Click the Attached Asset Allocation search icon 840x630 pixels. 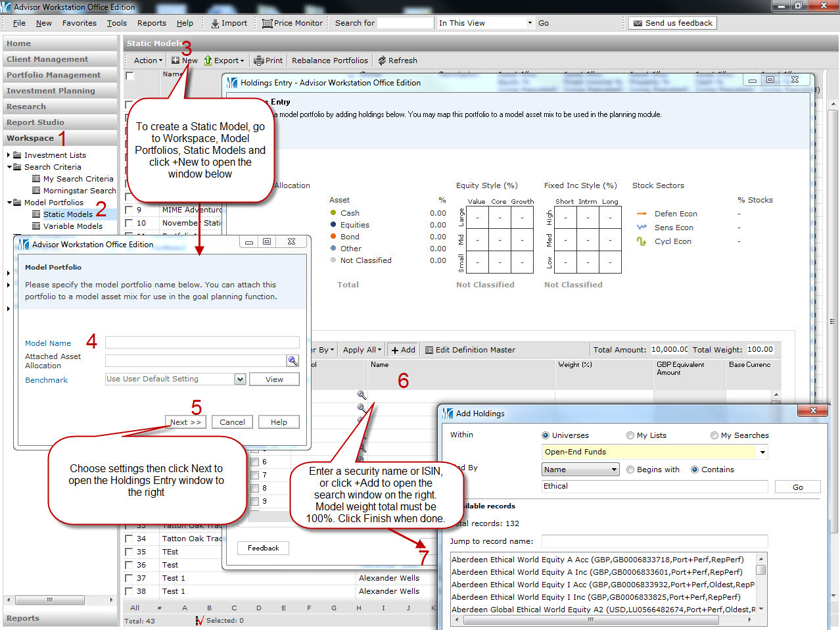292,360
